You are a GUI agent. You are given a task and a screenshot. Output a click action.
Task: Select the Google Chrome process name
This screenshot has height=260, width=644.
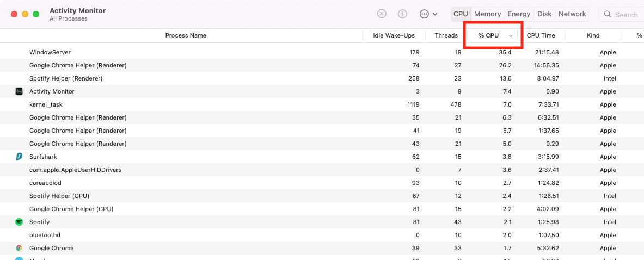(51, 248)
